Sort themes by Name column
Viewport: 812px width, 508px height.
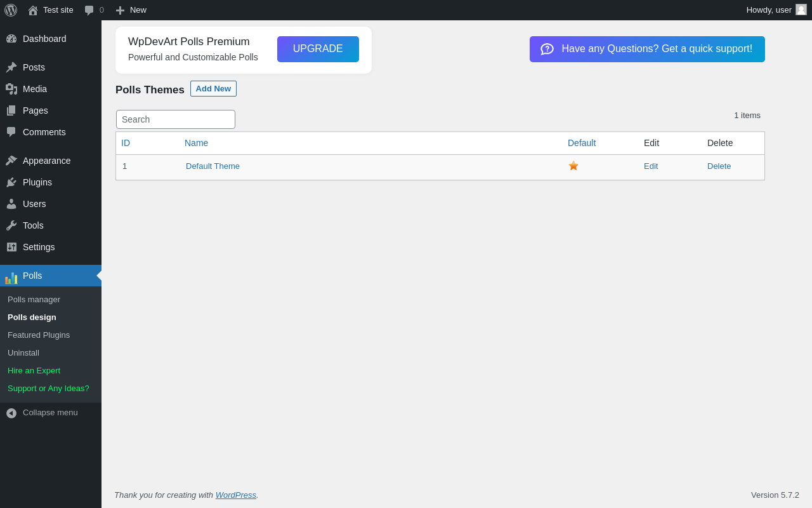(196, 143)
